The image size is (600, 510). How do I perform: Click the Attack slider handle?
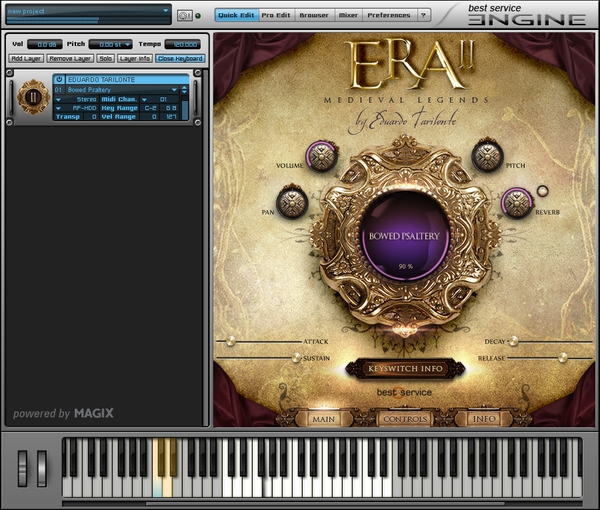(230, 340)
